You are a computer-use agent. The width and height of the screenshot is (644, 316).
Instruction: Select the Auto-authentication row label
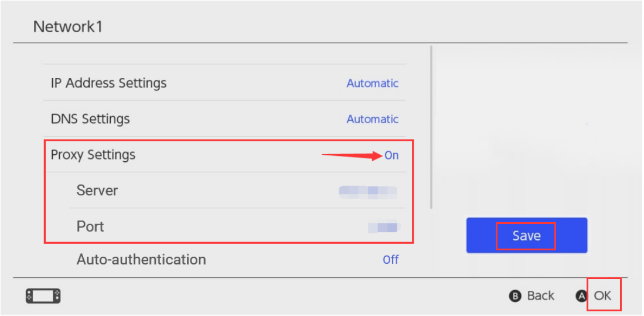coord(141,260)
